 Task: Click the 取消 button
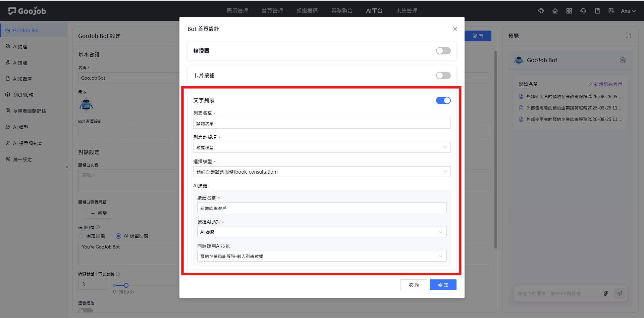414,285
